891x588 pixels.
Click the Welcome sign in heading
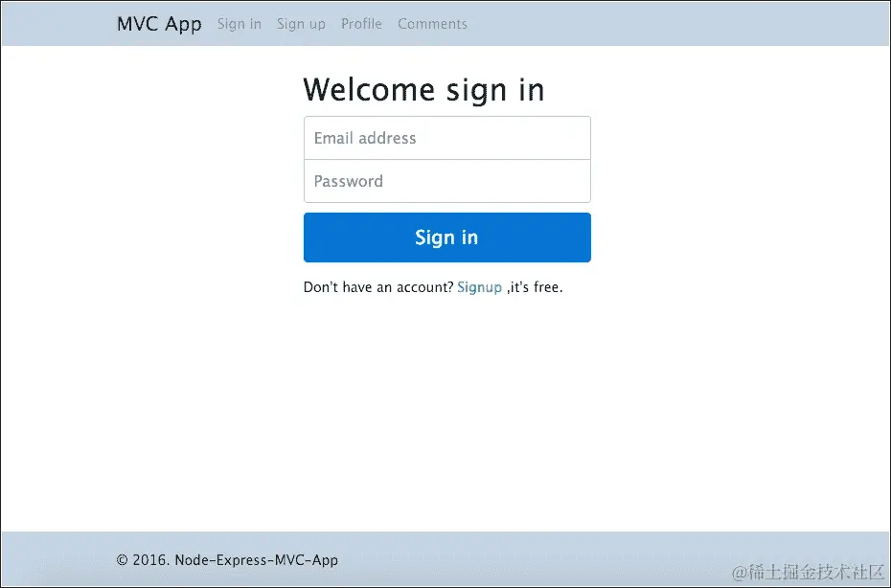pos(423,90)
